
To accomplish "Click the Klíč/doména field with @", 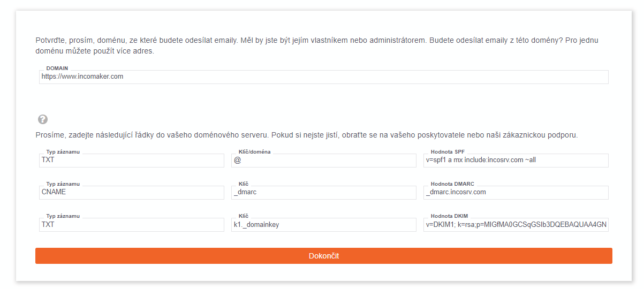I will pyautogui.click(x=324, y=161).
